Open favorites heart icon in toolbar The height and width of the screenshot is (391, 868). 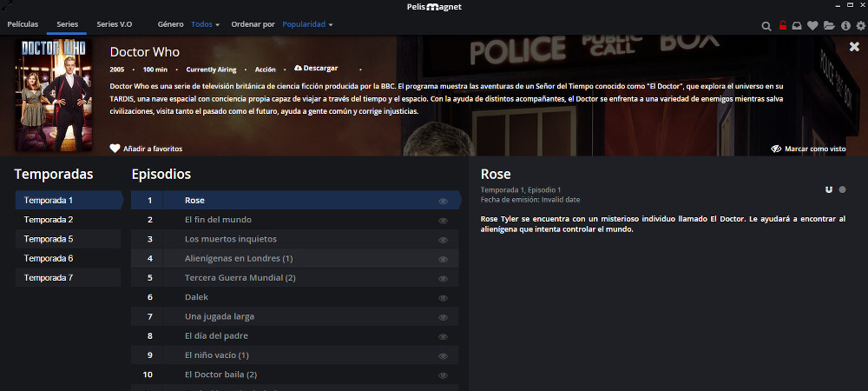click(x=812, y=26)
